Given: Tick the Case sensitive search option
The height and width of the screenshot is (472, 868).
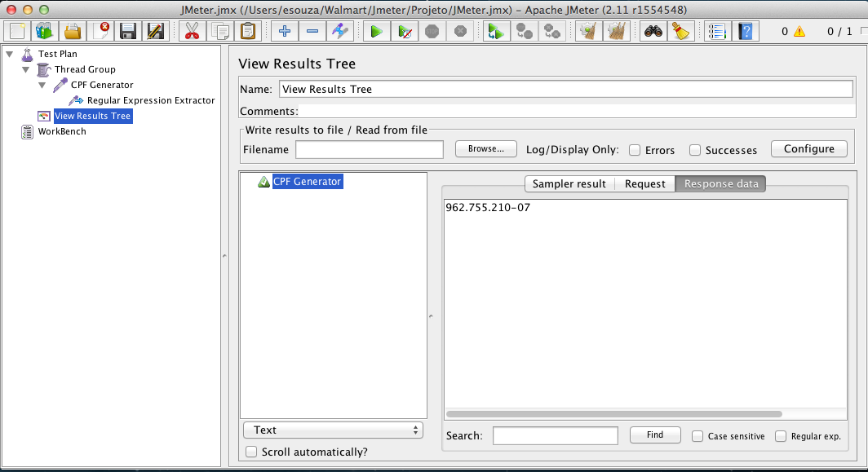Looking at the screenshot, I should 697,436.
